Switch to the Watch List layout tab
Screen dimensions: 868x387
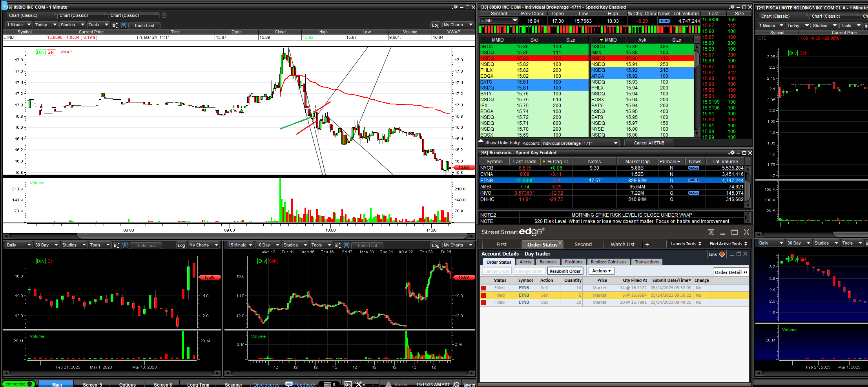tap(622, 245)
